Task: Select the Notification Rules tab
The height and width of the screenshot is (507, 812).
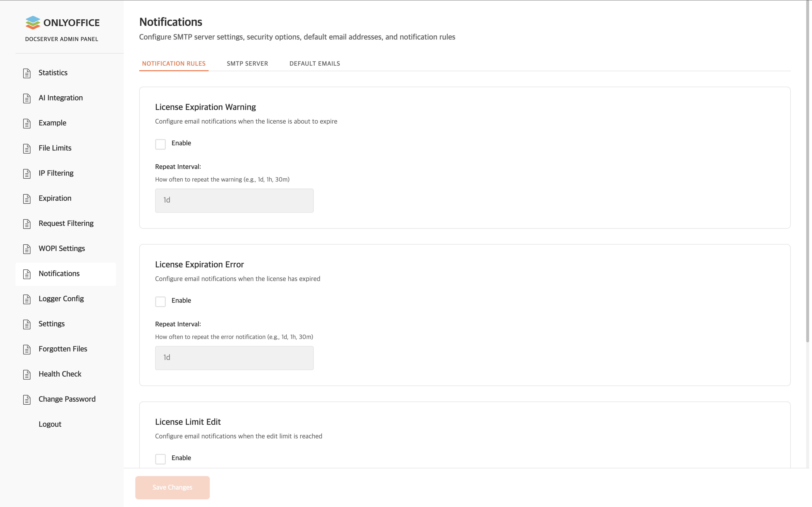Action: (x=174, y=64)
